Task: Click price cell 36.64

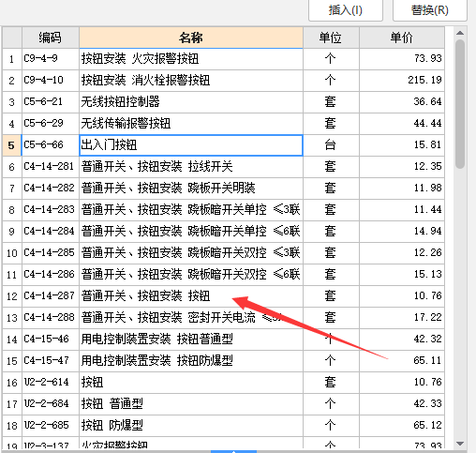Action: [402, 102]
